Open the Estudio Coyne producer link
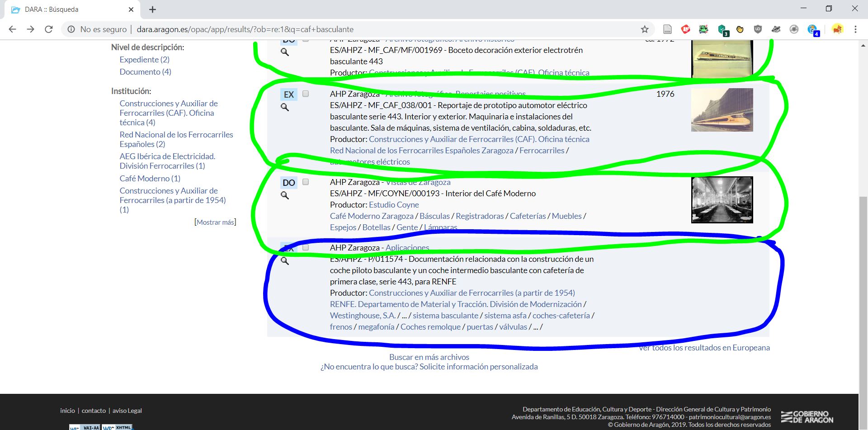The image size is (868, 430). coord(394,205)
